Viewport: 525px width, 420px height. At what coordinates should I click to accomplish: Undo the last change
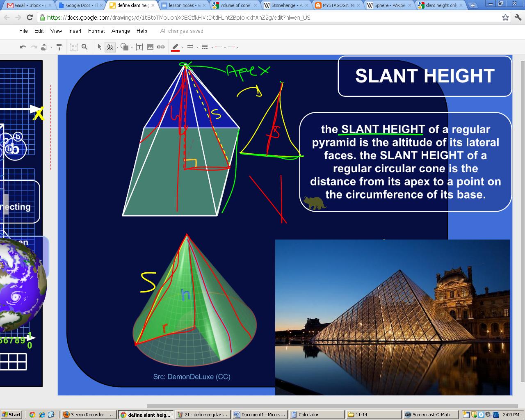coord(23,47)
